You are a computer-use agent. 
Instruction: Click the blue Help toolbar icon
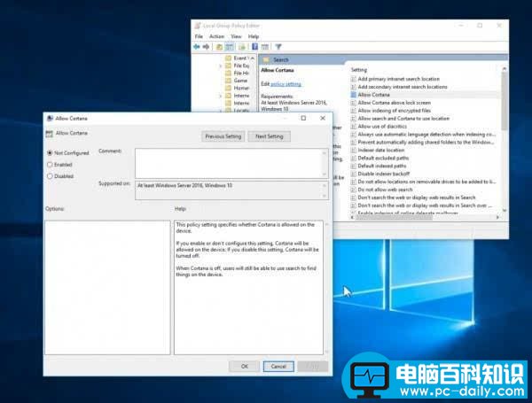tap(255, 47)
